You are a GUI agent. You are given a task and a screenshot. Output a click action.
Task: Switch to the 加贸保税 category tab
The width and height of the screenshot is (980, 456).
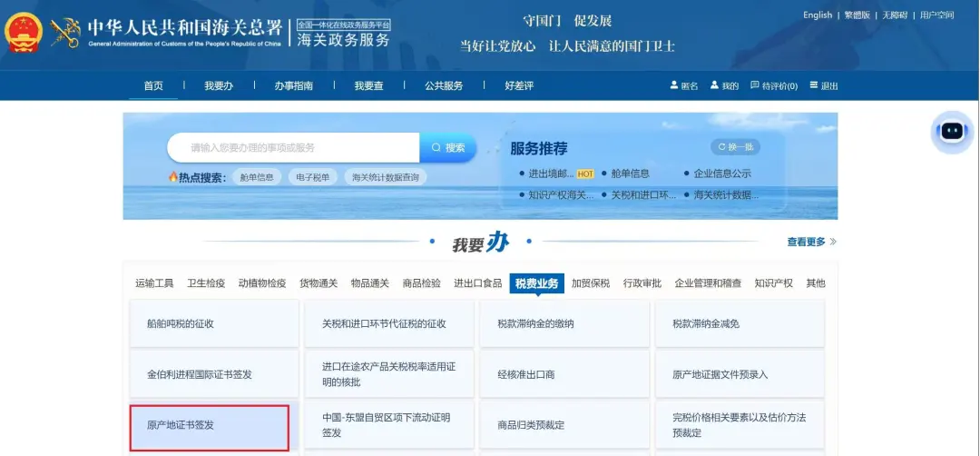pos(590,283)
